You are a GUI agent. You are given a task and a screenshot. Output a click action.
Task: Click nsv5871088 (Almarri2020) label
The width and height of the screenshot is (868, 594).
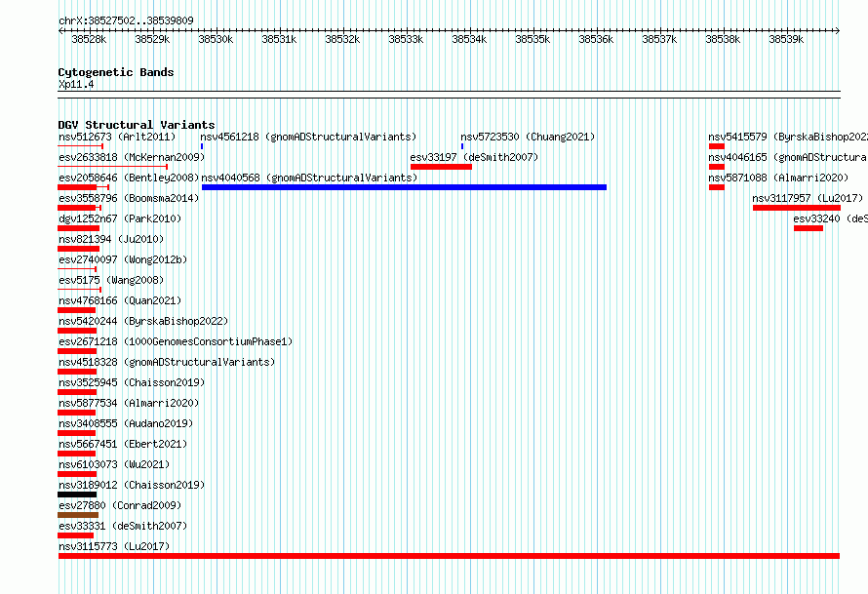click(x=778, y=178)
